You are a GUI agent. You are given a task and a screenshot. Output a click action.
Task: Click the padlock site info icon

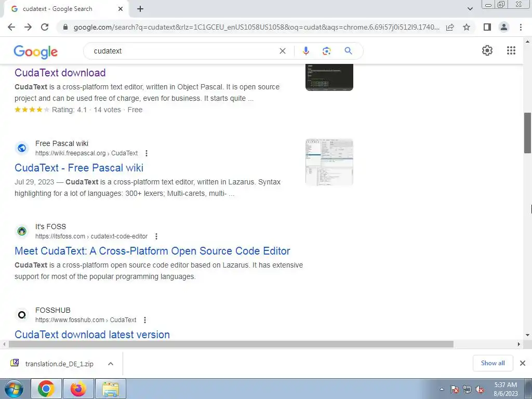pyautogui.click(x=65, y=27)
